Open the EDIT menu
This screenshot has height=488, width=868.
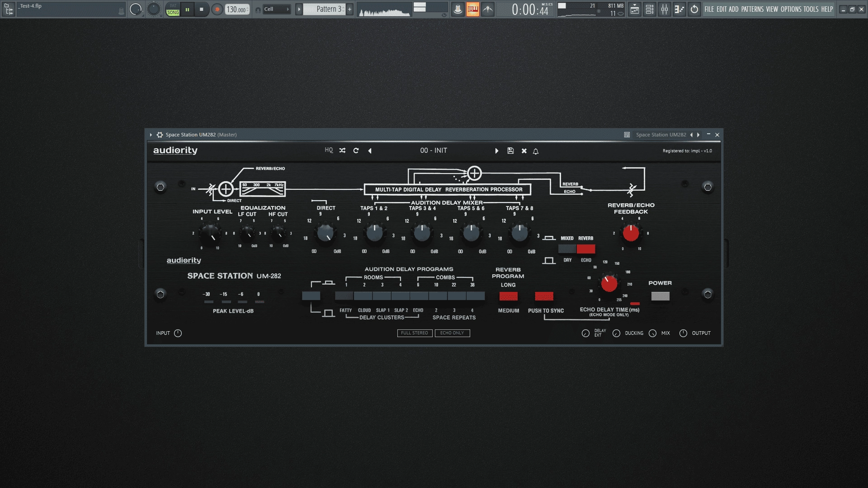tap(722, 9)
